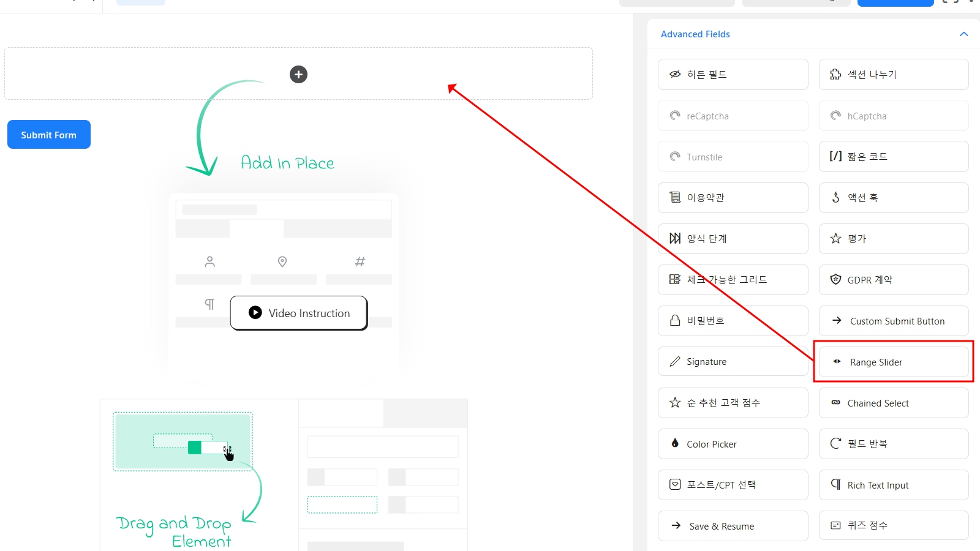Click the 히든 필드 eye icon

point(675,74)
